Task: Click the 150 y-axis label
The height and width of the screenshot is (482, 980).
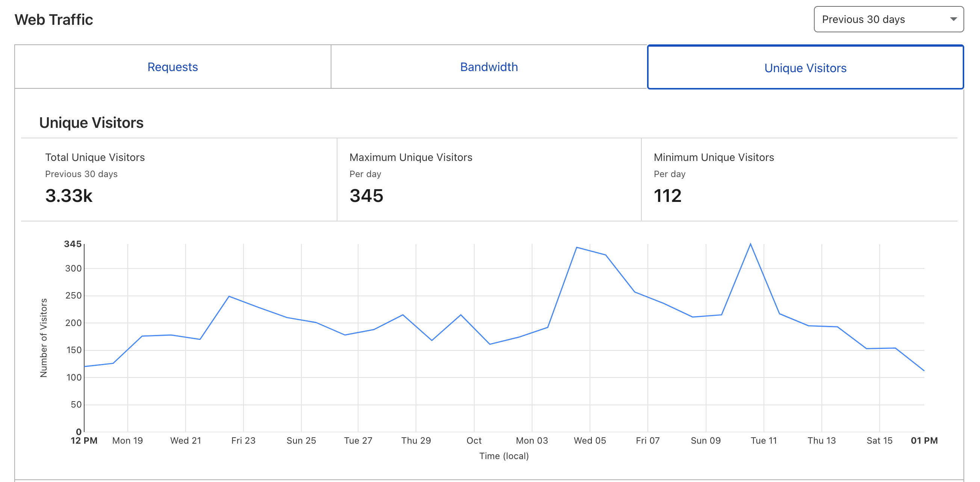Action: pyautogui.click(x=74, y=350)
